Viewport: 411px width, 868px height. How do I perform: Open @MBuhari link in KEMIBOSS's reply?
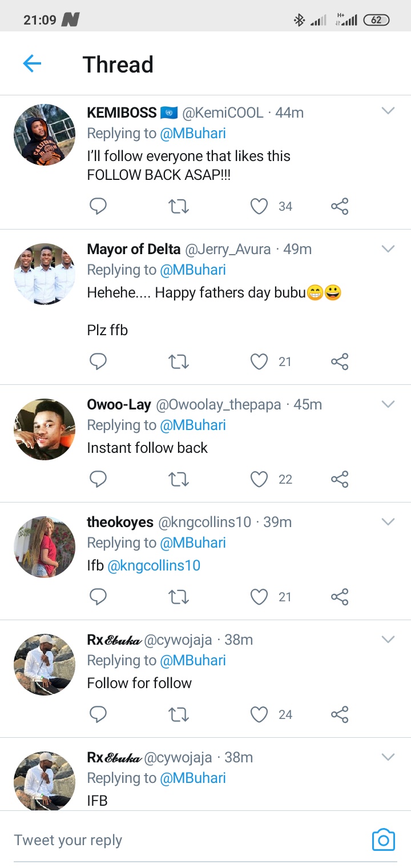(x=192, y=134)
